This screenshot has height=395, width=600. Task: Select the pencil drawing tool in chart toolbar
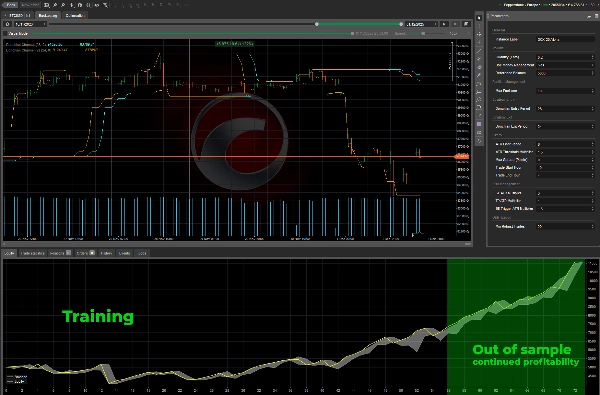coord(479,75)
